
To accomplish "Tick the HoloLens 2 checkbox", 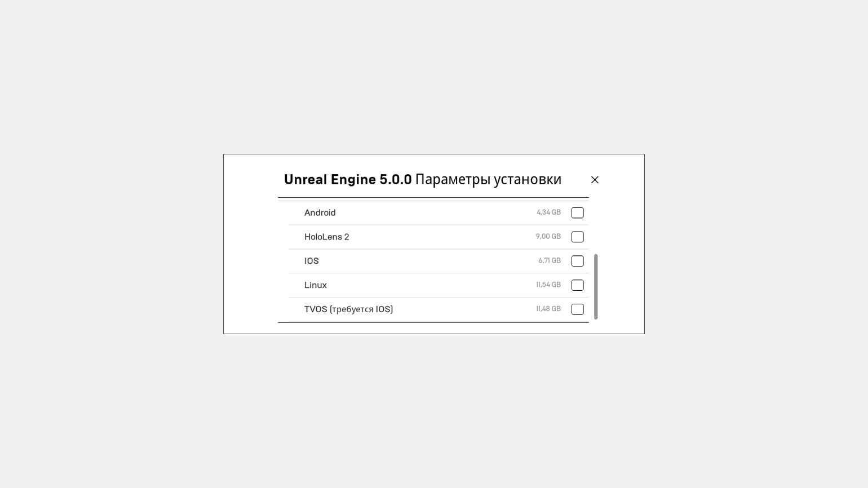I will click(x=577, y=237).
